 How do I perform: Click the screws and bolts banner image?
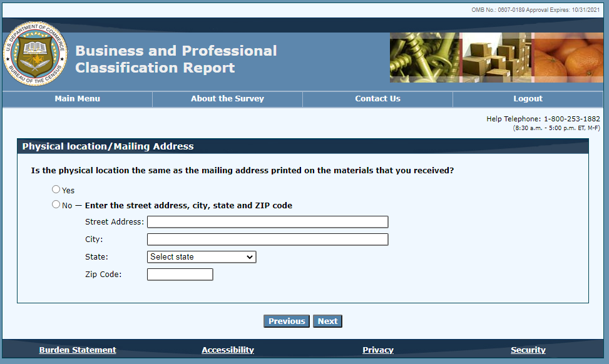pos(424,58)
